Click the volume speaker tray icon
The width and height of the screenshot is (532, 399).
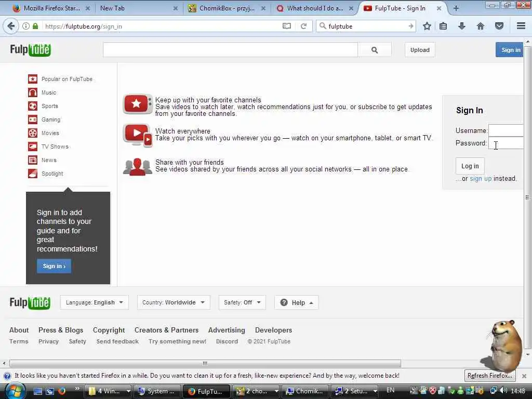click(503, 391)
